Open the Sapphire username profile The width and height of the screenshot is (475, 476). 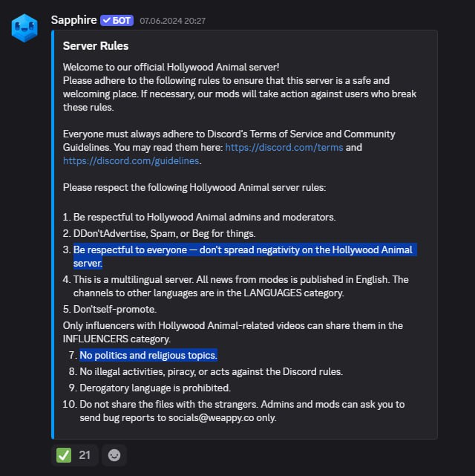(73, 20)
